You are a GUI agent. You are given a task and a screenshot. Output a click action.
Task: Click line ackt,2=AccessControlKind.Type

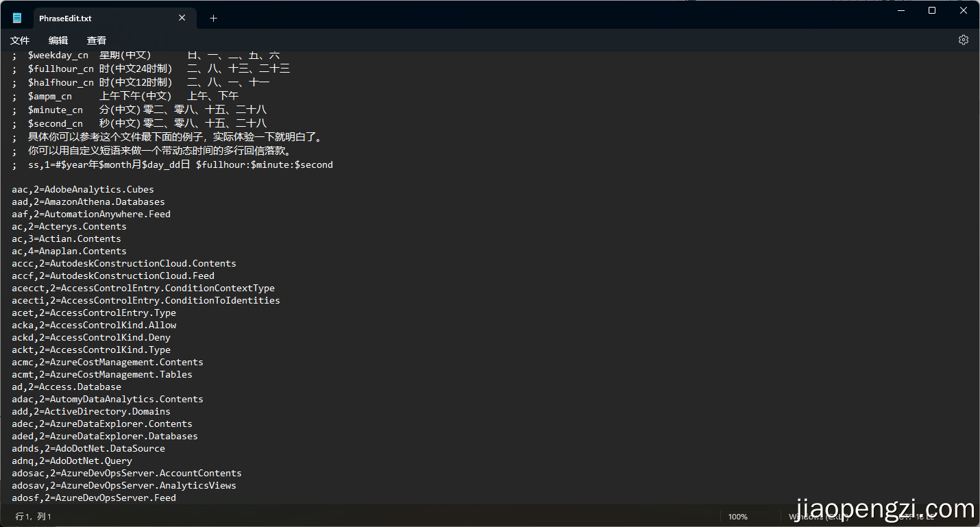(91, 350)
